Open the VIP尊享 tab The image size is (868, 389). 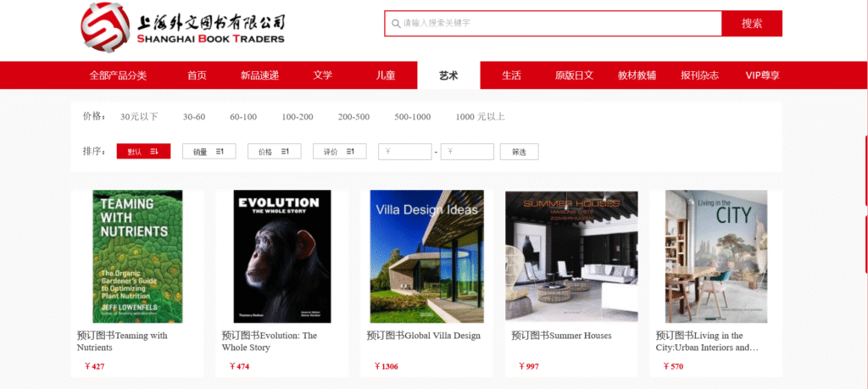point(762,75)
